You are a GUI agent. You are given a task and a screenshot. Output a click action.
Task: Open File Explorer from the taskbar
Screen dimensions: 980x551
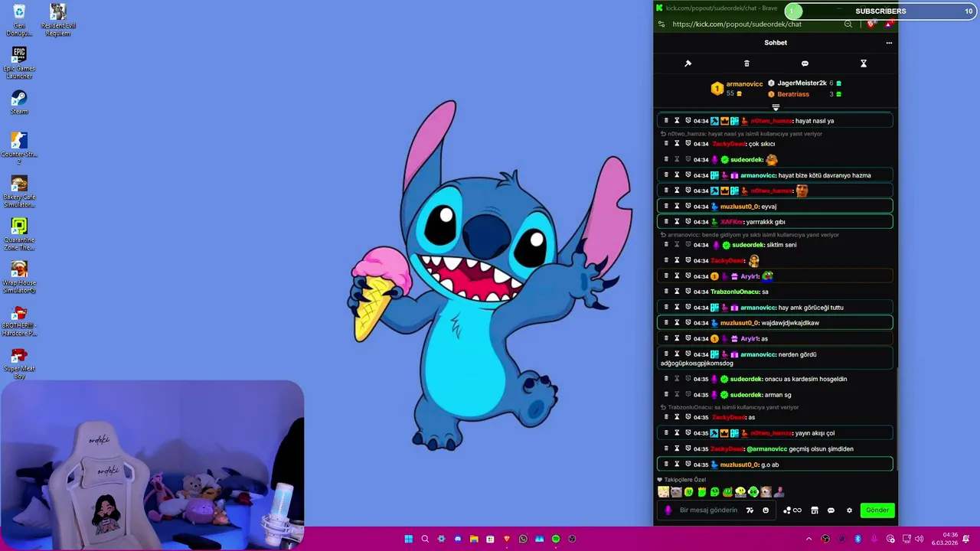click(x=474, y=539)
